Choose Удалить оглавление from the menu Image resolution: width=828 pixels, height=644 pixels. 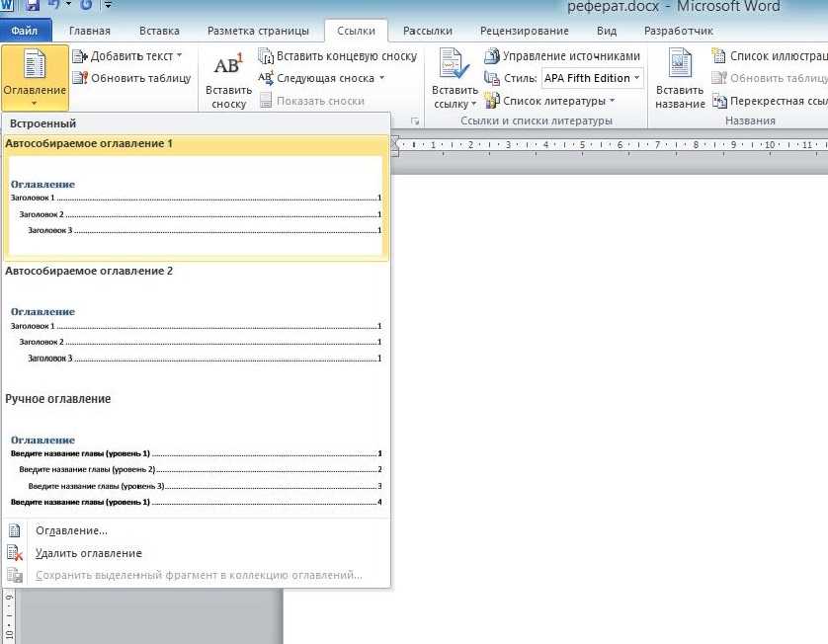point(88,553)
